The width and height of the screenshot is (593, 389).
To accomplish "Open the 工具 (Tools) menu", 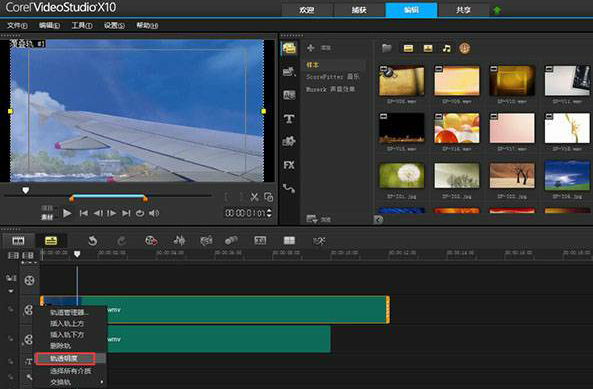I will (x=82, y=26).
